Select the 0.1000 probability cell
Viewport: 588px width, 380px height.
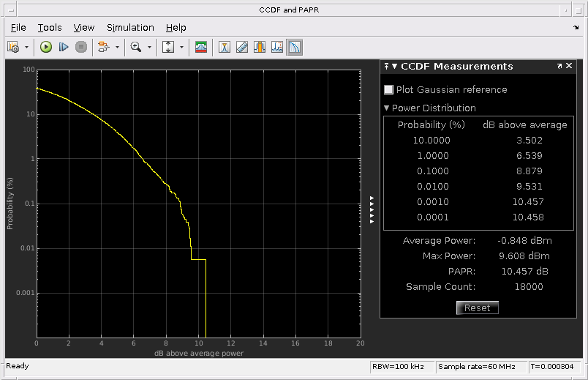click(433, 171)
